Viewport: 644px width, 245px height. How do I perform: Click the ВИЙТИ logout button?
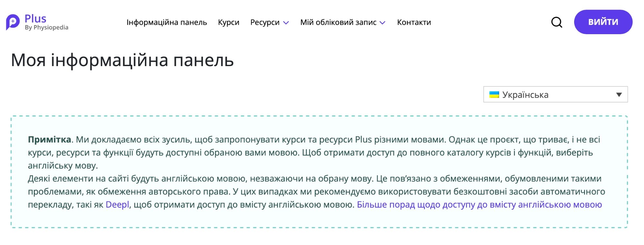click(603, 22)
